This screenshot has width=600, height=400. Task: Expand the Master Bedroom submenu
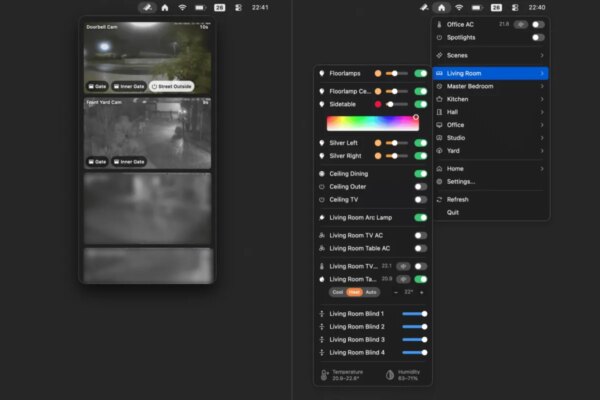pyautogui.click(x=490, y=86)
